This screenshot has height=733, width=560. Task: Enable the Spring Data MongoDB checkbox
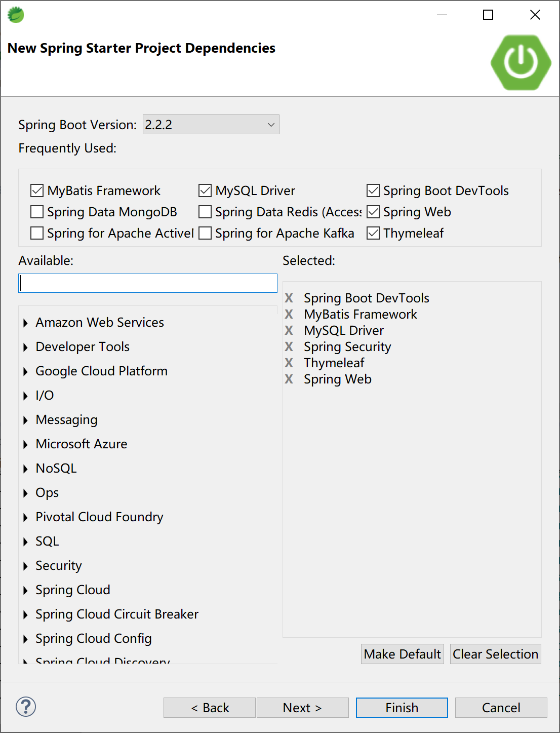[x=37, y=212]
